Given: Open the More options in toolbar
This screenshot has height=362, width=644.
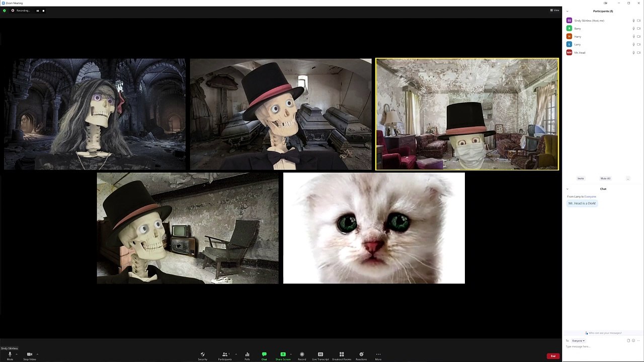Looking at the screenshot, I should pyautogui.click(x=378, y=355).
